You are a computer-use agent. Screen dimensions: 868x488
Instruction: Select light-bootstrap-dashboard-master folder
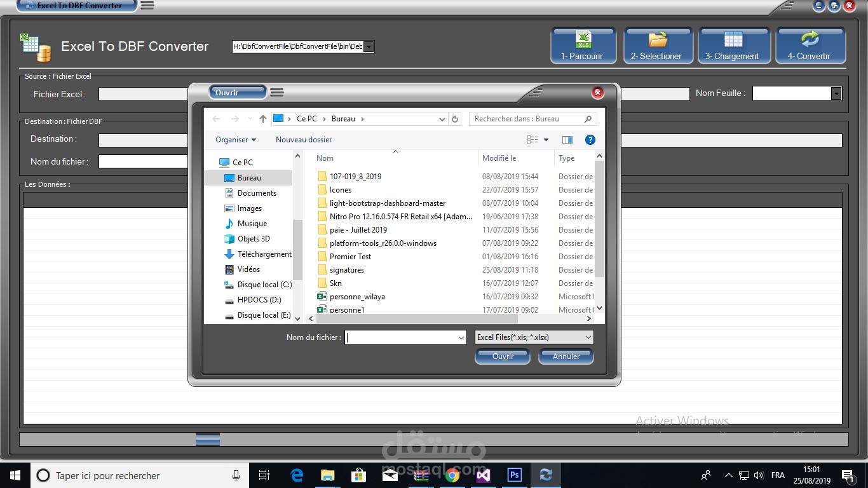tap(387, 203)
